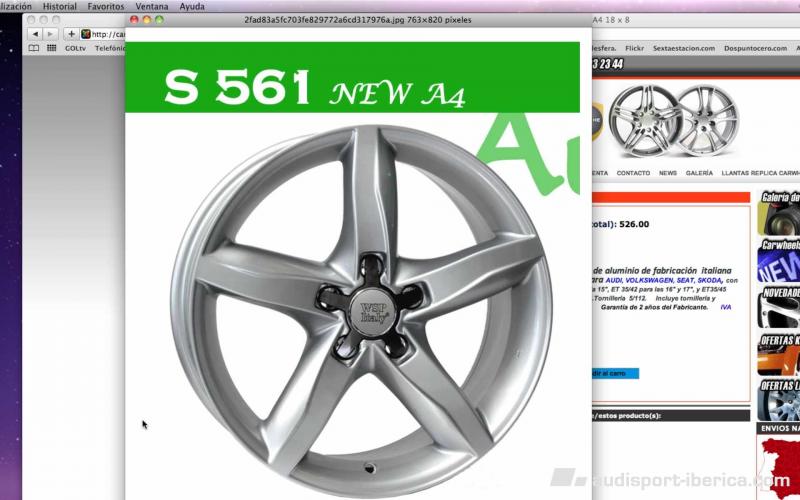
Task: Open the Favoritos menu
Action: click(x=106, y=7)
